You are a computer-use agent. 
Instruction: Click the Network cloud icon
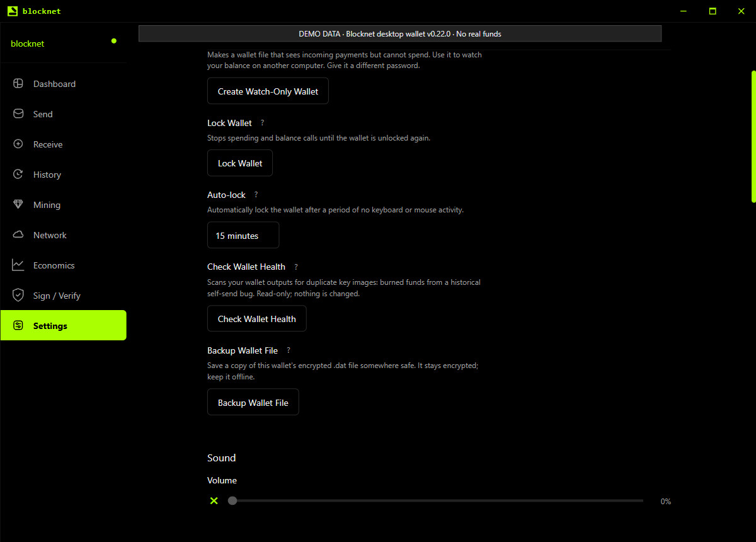[18, 235]
